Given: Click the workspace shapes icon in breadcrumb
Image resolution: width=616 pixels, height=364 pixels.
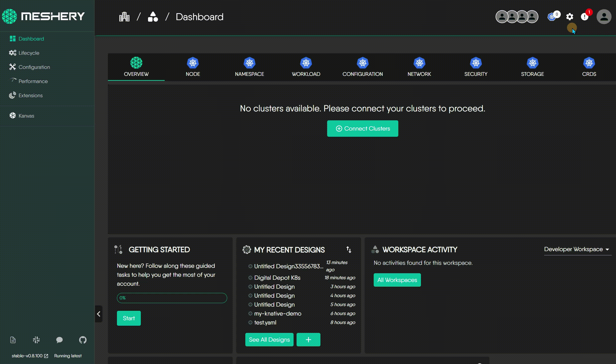Looking at the screenshot, I should [153, 17].
